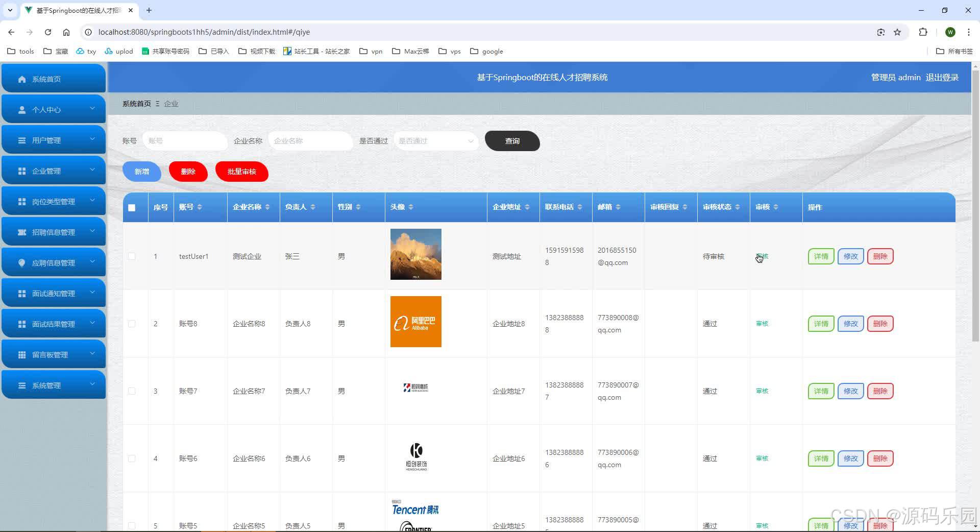Select the 系统管理 sidebar icon
The height and width of the screenshot is (532, 980).
[21, 384]
